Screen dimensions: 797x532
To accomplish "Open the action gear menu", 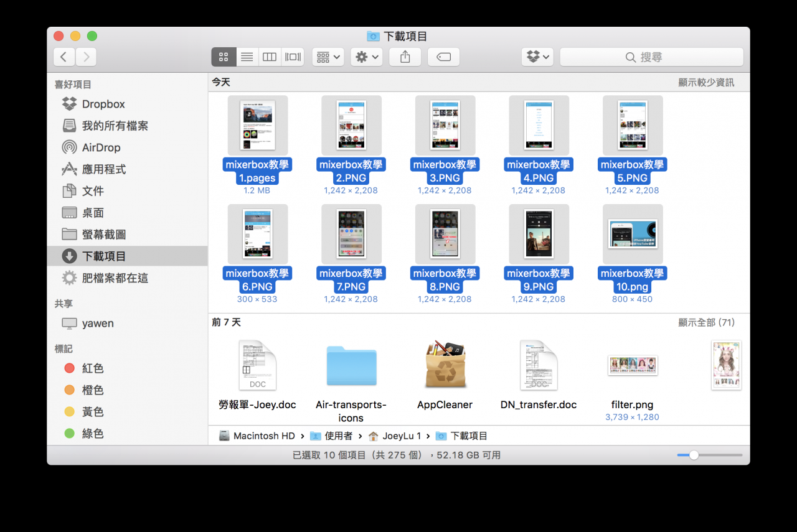I will pos(366,57).
